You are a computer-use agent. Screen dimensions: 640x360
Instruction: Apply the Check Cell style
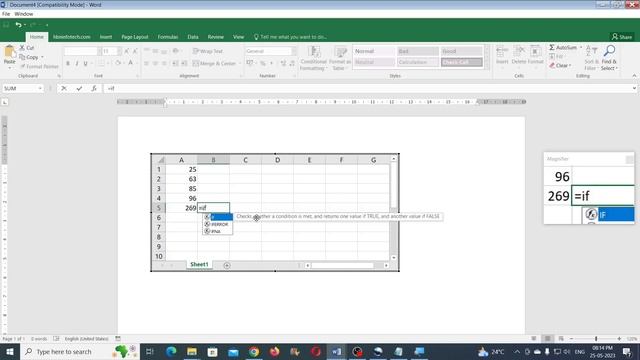click(462, 62)
